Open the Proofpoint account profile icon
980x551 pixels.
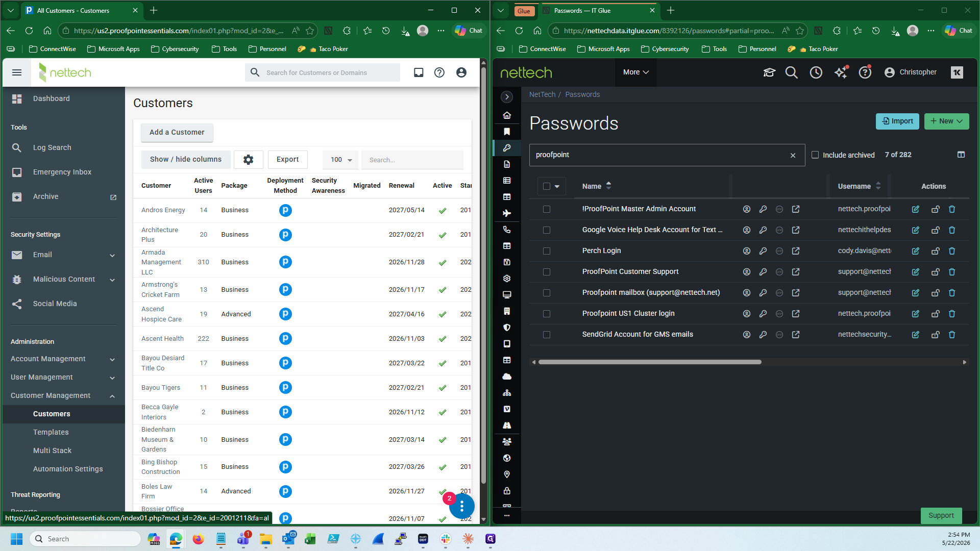pos(461,72)
